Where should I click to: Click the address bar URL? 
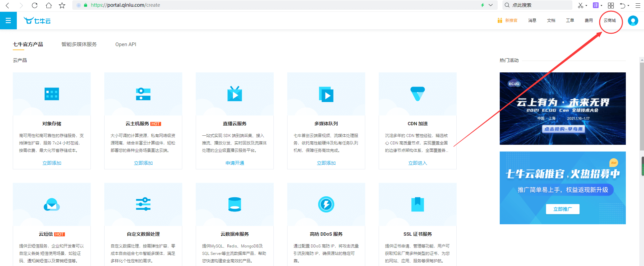coord(125,5)
